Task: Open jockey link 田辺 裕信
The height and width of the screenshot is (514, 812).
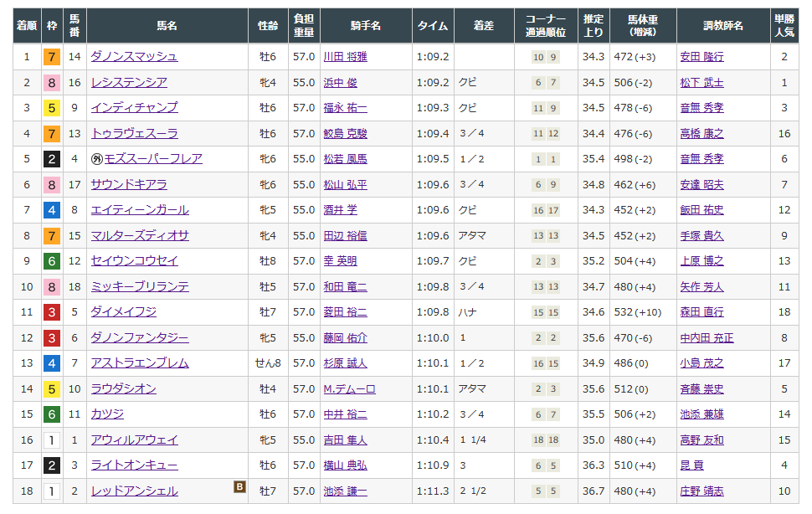Action: (346, 236)
